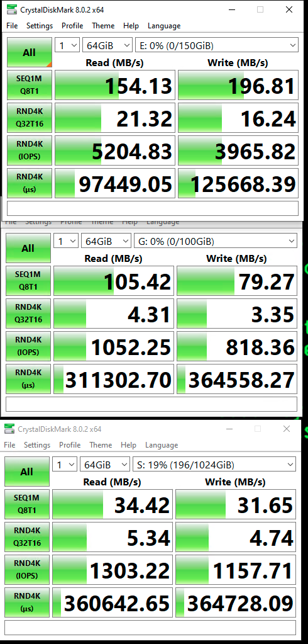Click G: read latency value 311302.70
This screenshot has width=308, height=644.
114,379
